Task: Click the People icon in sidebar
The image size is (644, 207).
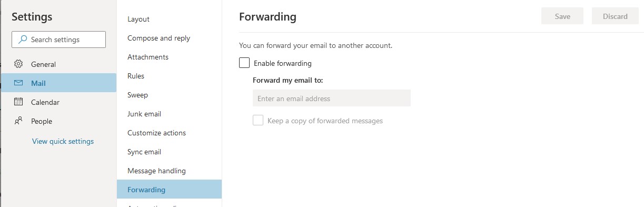Action: pos(19,121)
